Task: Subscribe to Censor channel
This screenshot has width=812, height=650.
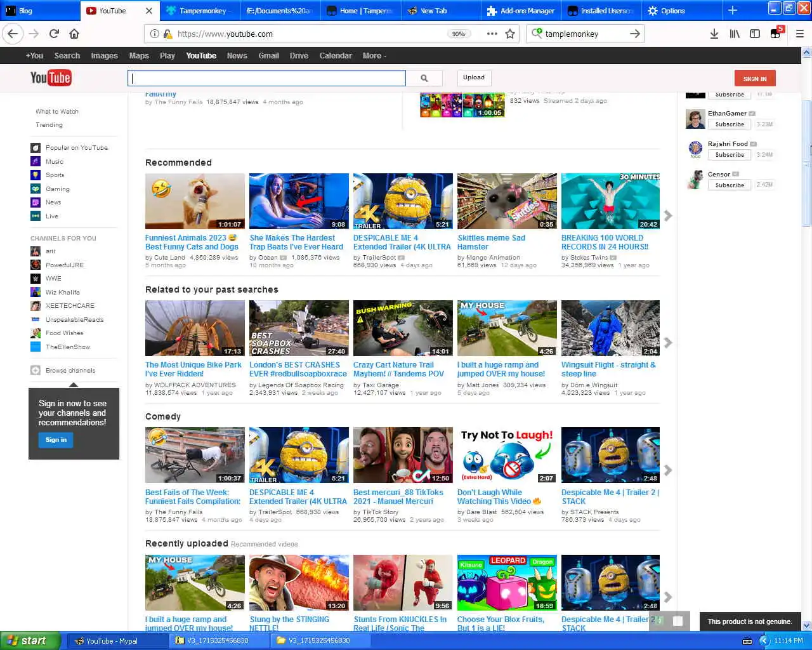Action: [730, 185]
